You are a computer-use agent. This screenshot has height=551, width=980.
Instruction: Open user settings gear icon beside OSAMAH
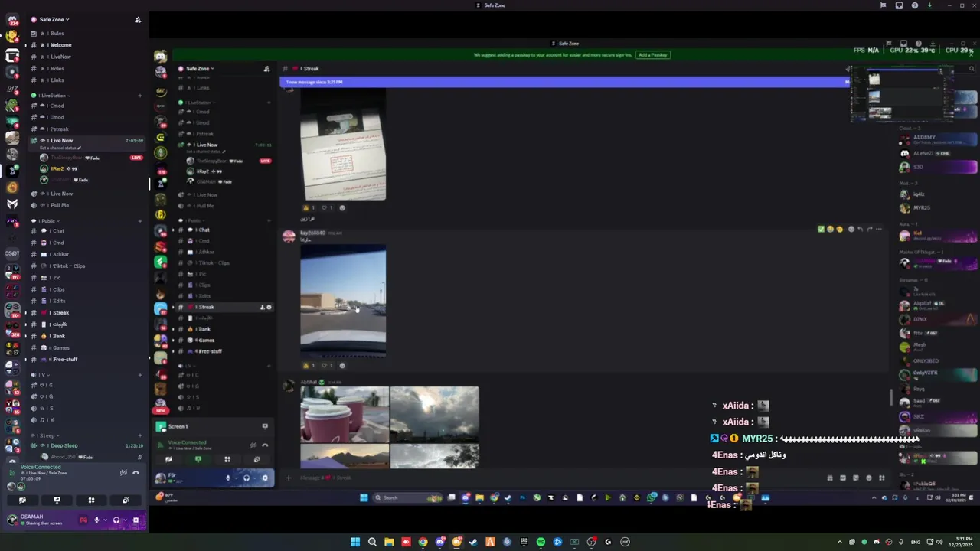[136, 520]
